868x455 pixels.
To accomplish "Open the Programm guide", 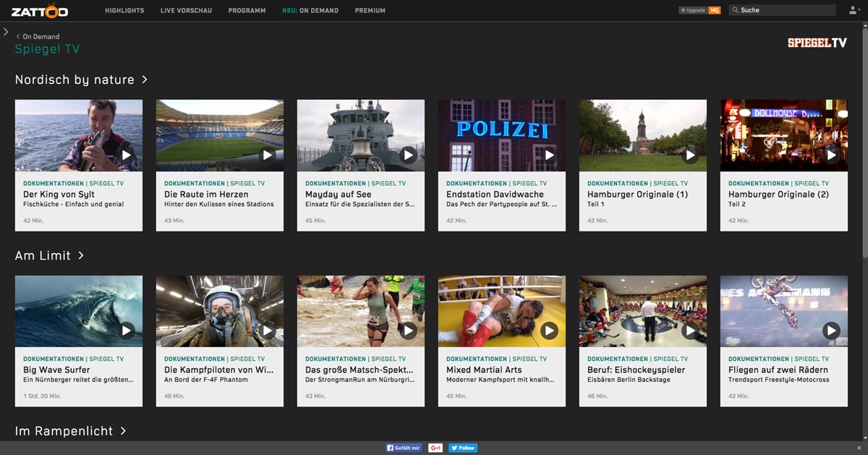I will click(247, 11).
